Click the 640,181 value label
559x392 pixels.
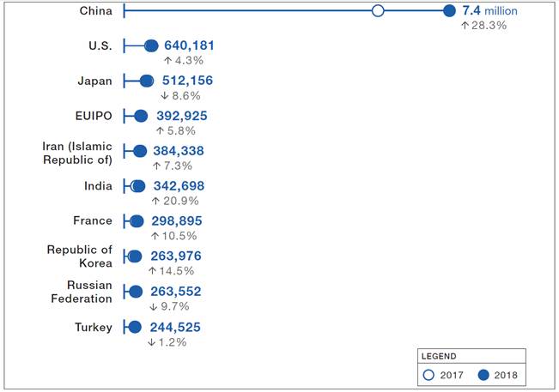(x=189, y=45)
